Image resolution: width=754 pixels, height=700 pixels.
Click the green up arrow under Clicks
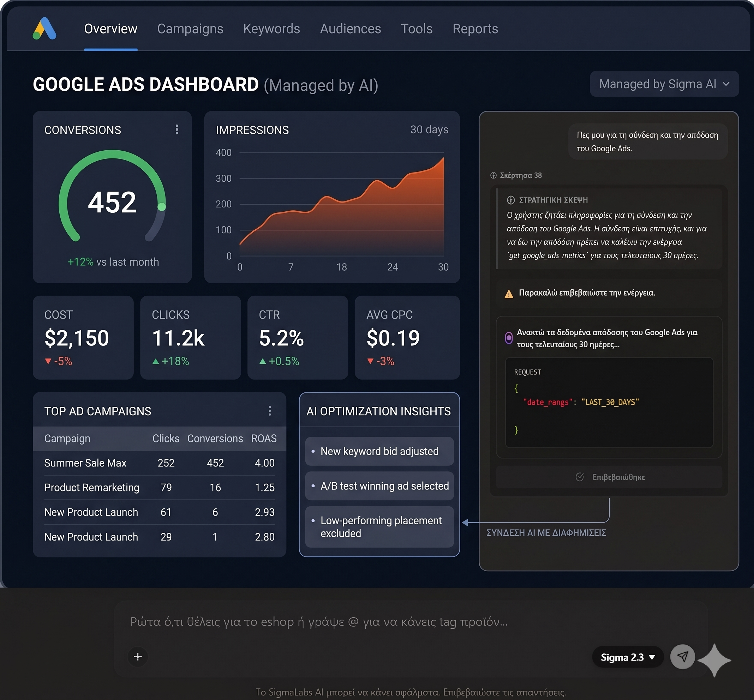tap(155, 361)
